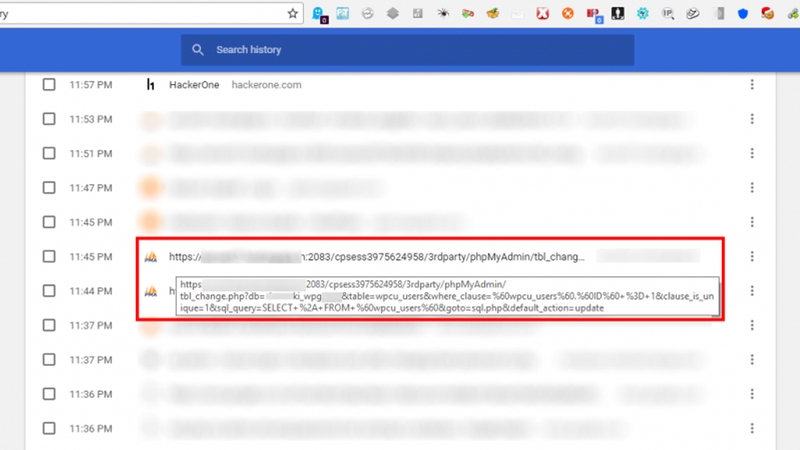Click the phpMyAdmin favicon in the tbl_chang row
Image resolution: width=800 pixels, height=450 pixels.
click(x=151, y=257)
